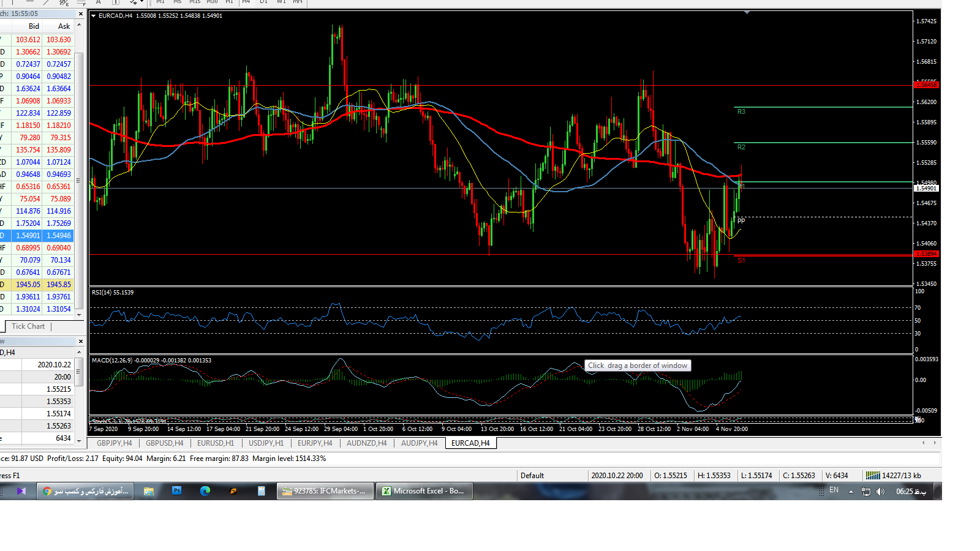Open the EURUSD,H1 chart tab
This screenshot has height=551, width=980.
click(216, 443)
